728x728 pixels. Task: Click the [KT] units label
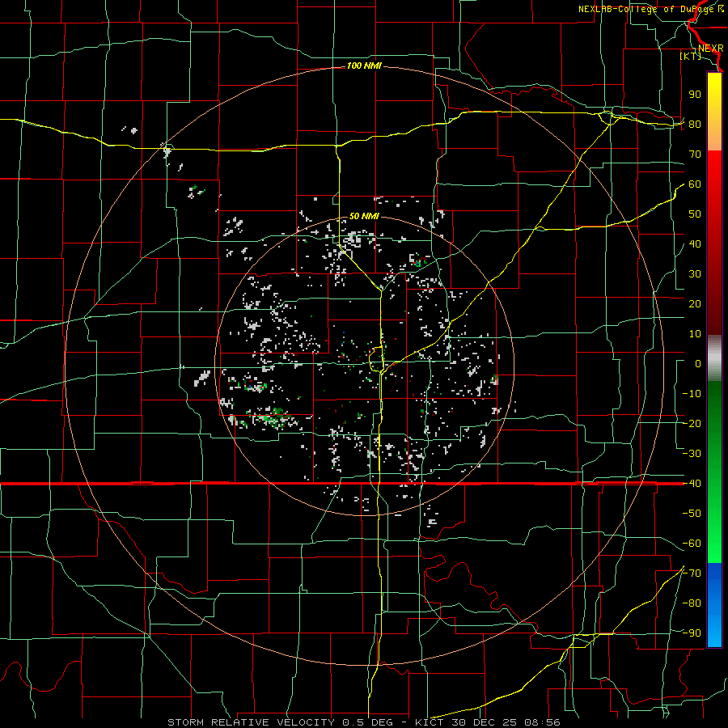click(x=691, y=56)
